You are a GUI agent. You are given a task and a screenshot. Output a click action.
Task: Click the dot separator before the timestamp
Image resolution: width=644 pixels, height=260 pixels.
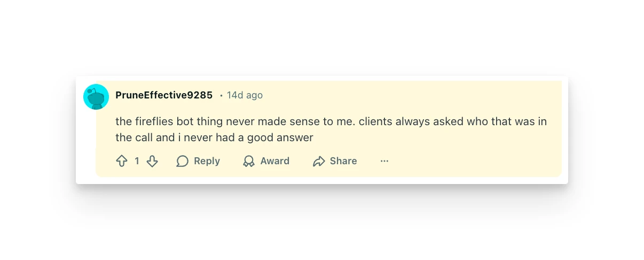click(x=221, y=96)
